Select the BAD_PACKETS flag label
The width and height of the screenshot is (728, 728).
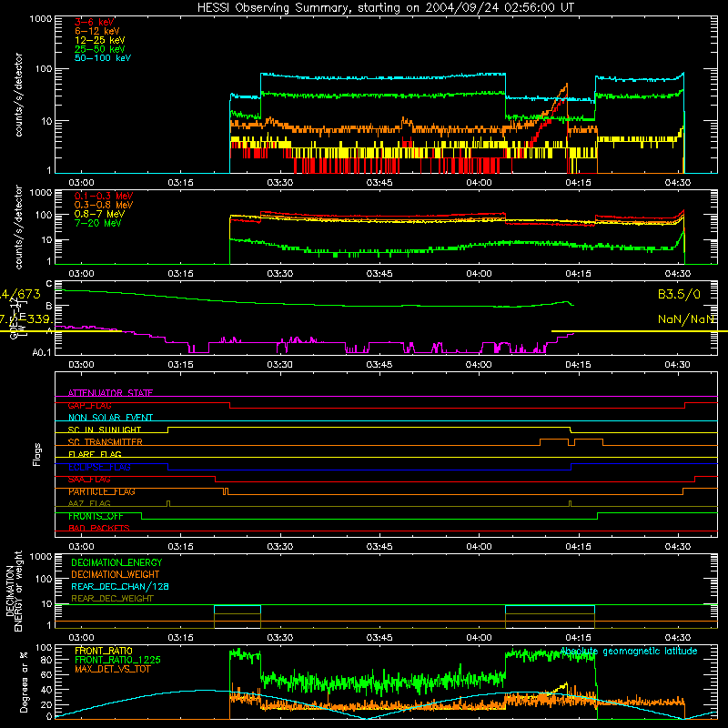pyautogui.click(x=99, y=529)
